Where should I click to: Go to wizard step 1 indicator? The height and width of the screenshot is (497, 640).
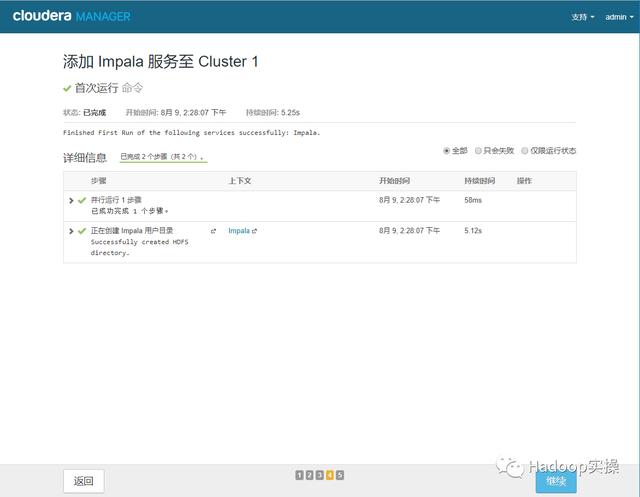(x=299, y=475)
